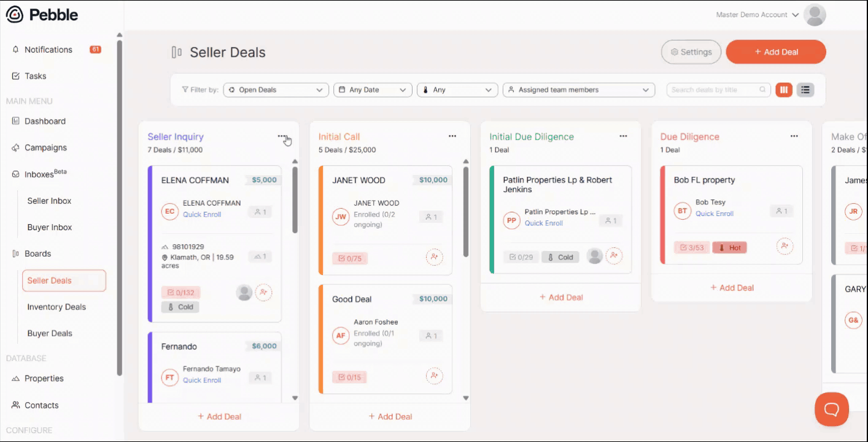This screenshot has width=868, height=442.
Task: Assign member icon on Good Deal card
Action: [x=434, y=376]
